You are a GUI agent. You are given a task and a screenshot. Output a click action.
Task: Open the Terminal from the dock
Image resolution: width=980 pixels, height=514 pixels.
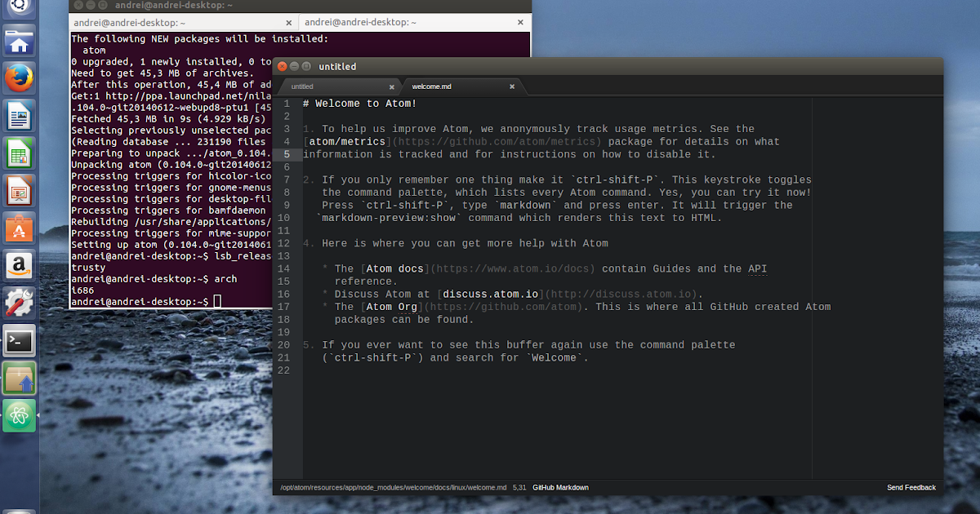[x=18, y=341]
